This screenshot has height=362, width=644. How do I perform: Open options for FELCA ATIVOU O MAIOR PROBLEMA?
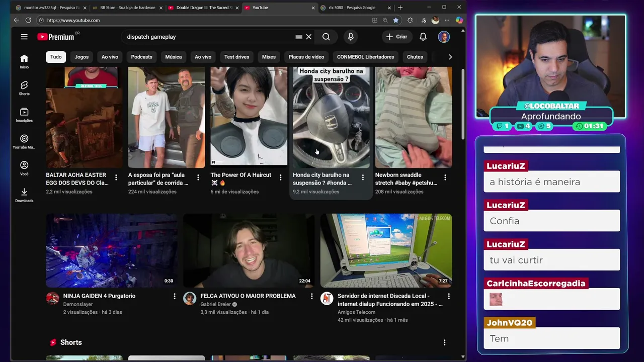pos(311,296)
